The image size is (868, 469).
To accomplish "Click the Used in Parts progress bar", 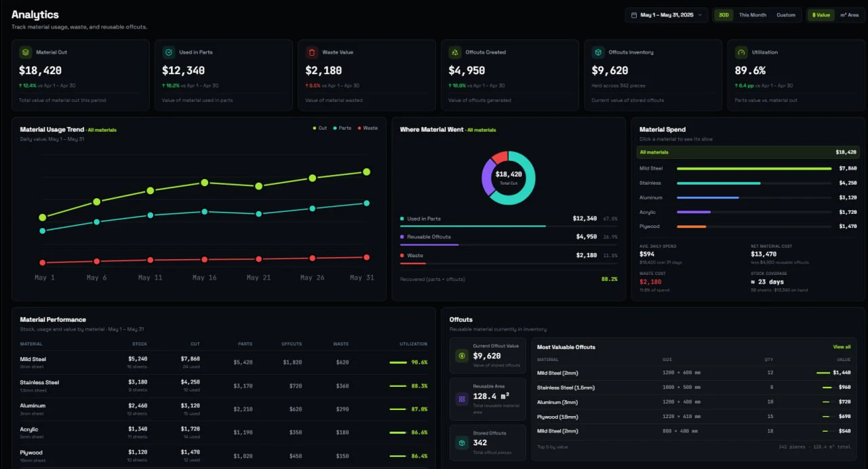I will (x=509, y=226).
